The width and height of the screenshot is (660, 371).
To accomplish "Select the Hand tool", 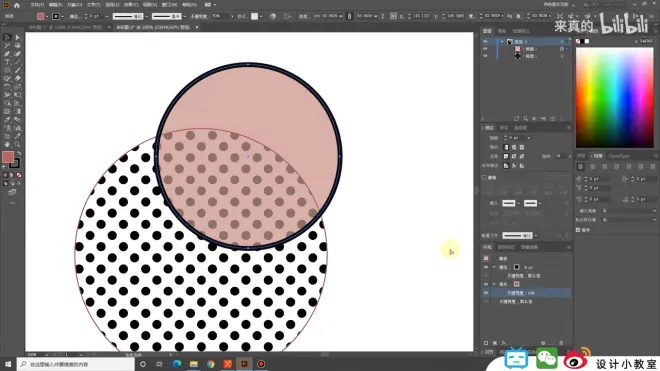I will [7, 144].
